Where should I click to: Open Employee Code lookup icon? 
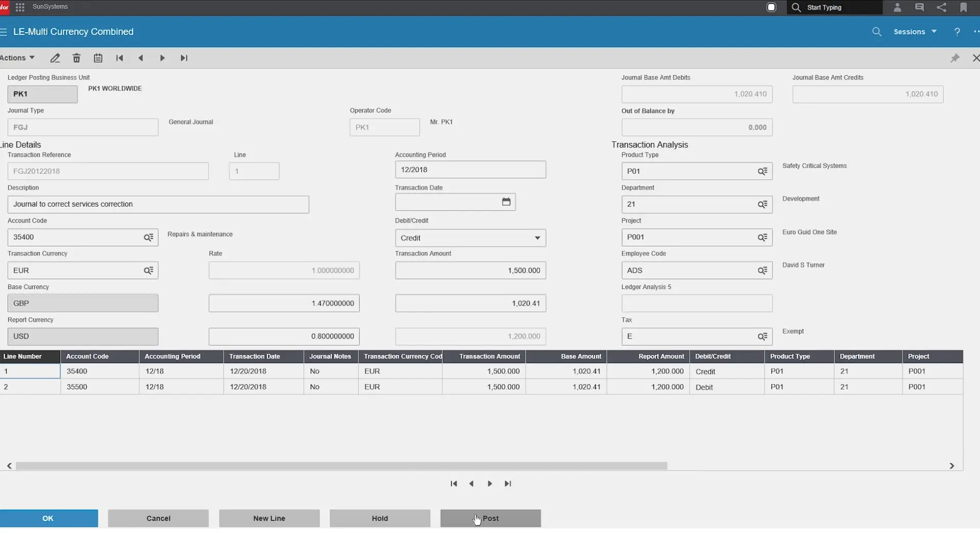pyautogui.click(x=762, y=271)
